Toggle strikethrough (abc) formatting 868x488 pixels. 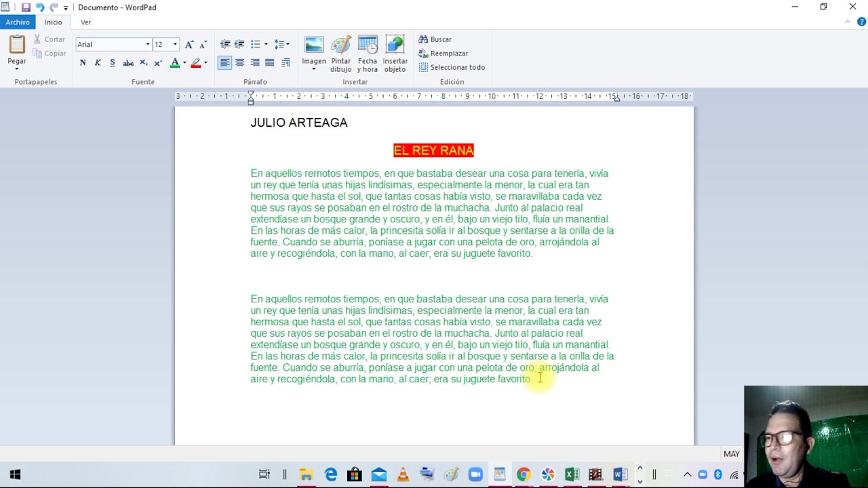[x=128, y=63]
